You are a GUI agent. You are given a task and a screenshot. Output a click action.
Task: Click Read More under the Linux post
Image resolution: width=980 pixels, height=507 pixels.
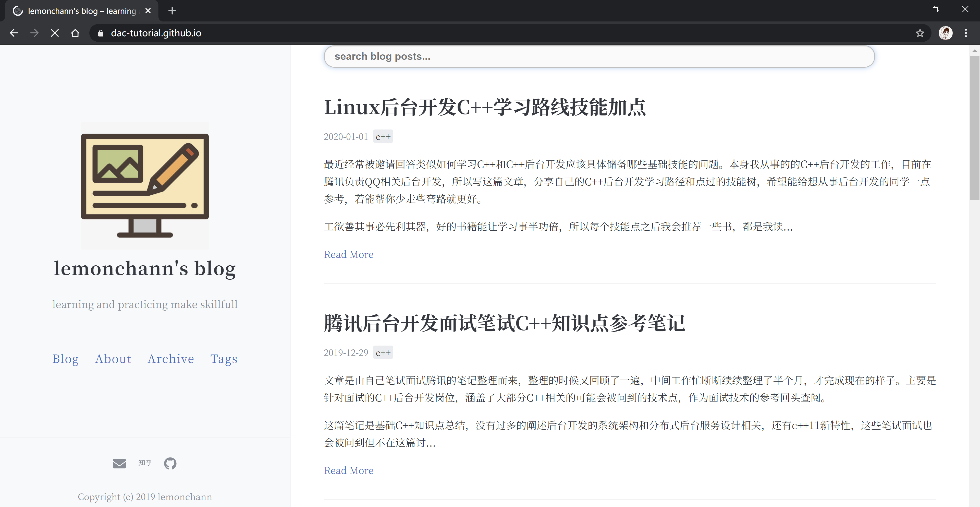click(348, 254)
